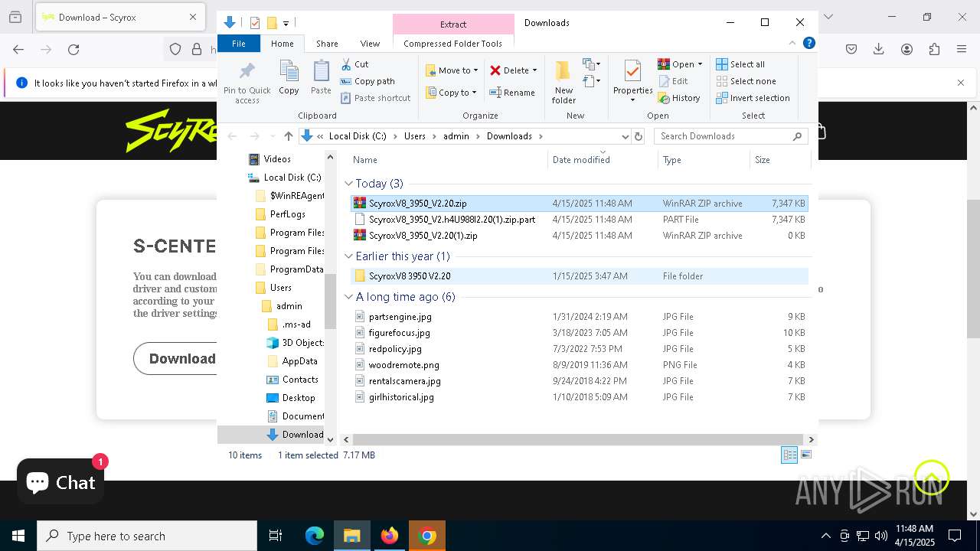Click the Rename ribbon button
Image resolution: width=980 pixels, height=551 pixels.
pyautogui.click(x=511, y=93)
